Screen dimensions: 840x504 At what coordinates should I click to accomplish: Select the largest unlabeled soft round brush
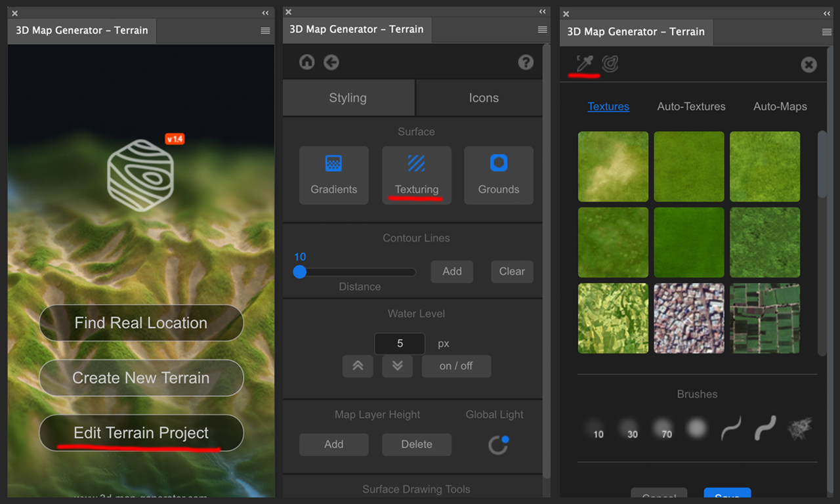(697, 429)
